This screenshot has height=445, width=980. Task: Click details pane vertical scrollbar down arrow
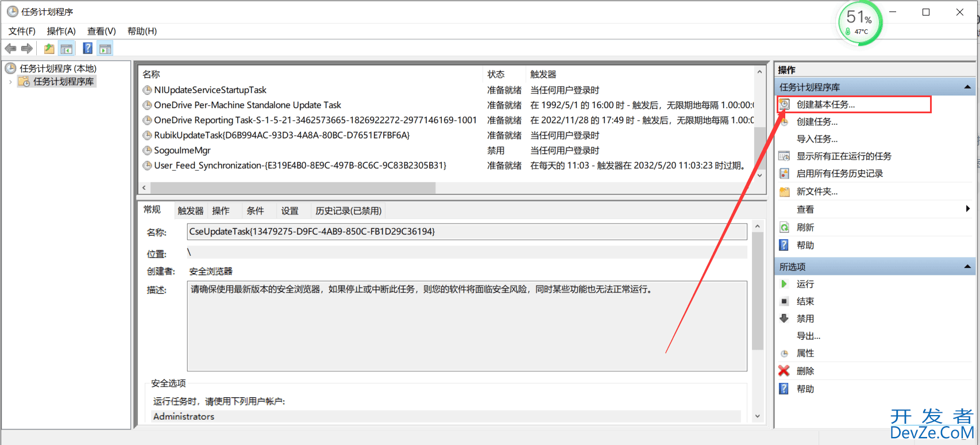point(758,416)
